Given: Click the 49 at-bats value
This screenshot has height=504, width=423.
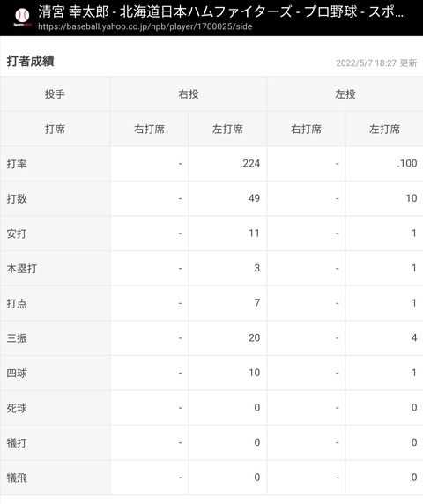Looking at the screenshot, I should click(x=254, y=198).
